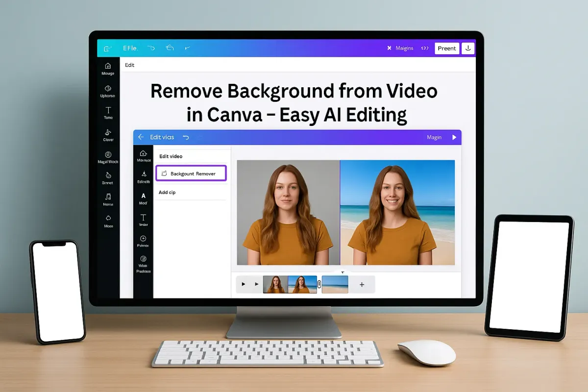The image size is (588, 392).
Task: Open the Monage sidebar item
Action: (108, 69)
